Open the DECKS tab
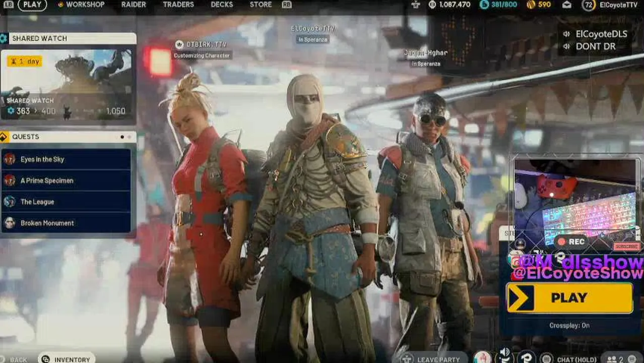 click(x=222, y=5)
